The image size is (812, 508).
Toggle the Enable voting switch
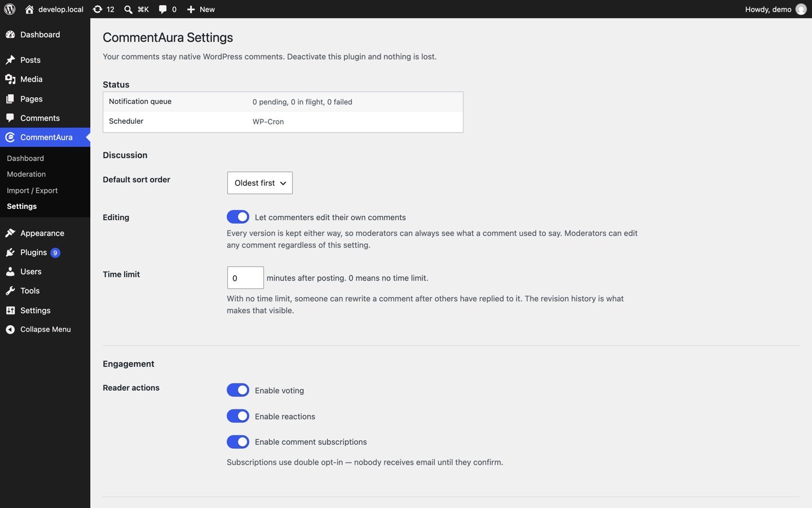click(238, 390)
